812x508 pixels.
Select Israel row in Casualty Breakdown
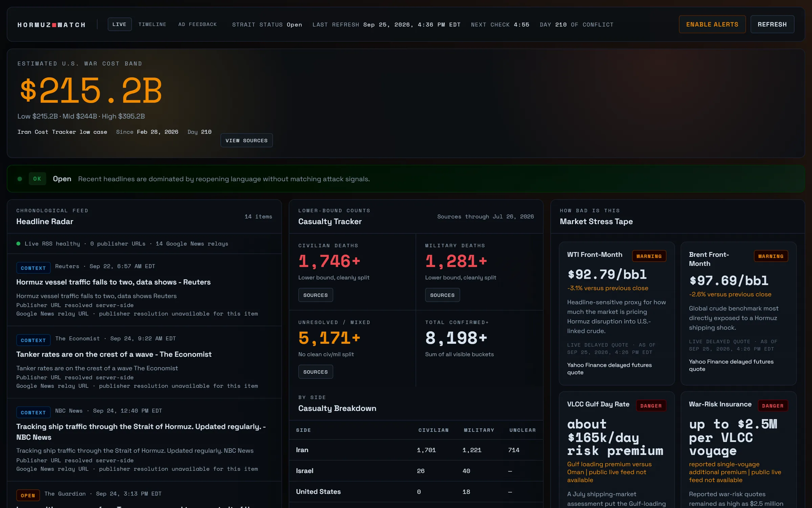click(x=416, y=471)
